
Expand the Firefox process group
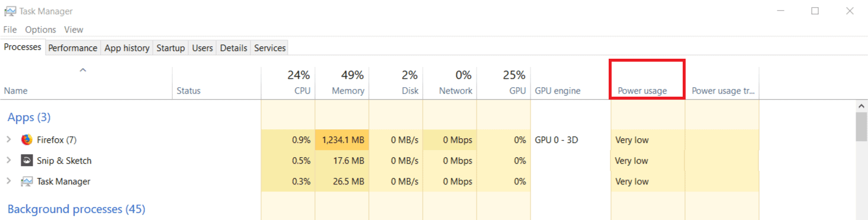(9, 140)
